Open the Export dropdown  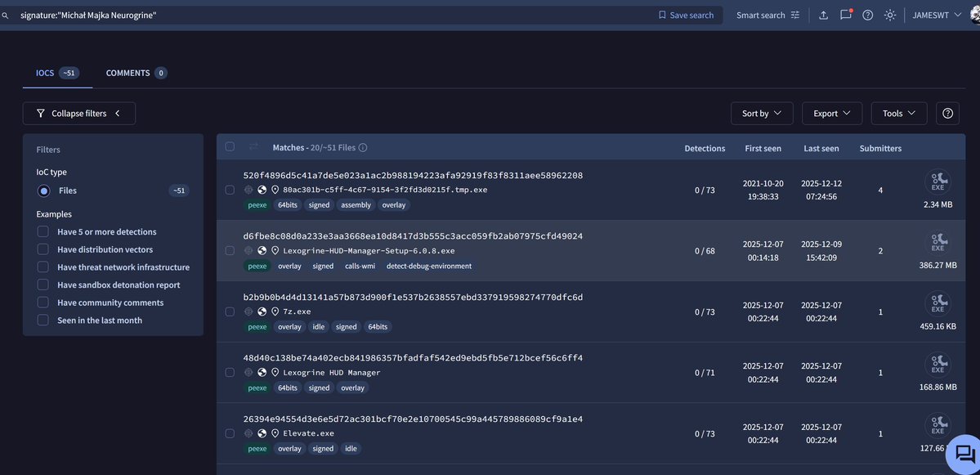point(832,113)
